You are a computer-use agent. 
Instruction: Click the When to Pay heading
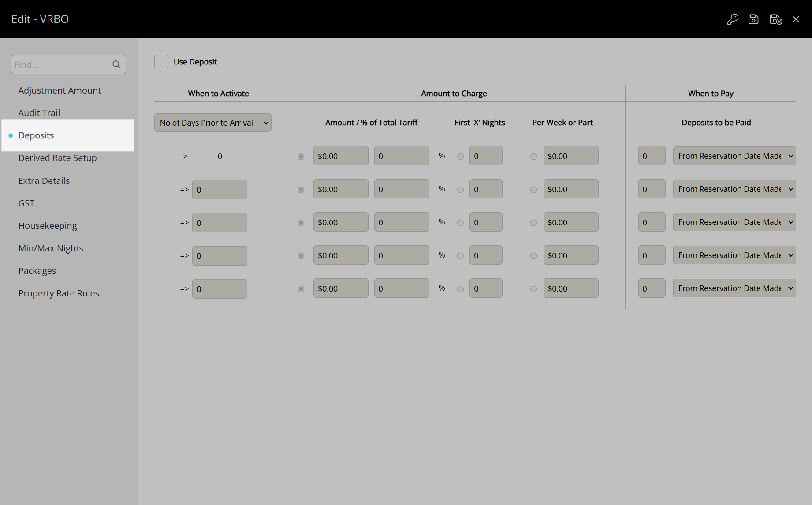(711, 94)
